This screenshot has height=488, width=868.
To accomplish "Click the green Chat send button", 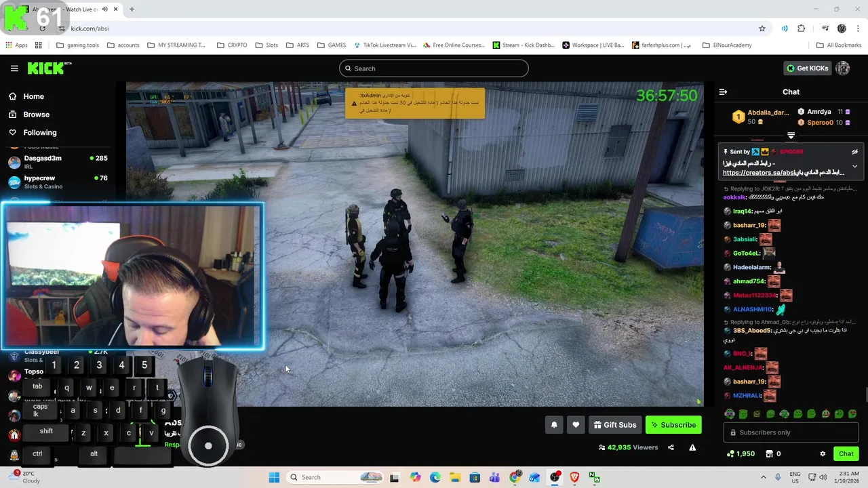I will coord(846,454).
